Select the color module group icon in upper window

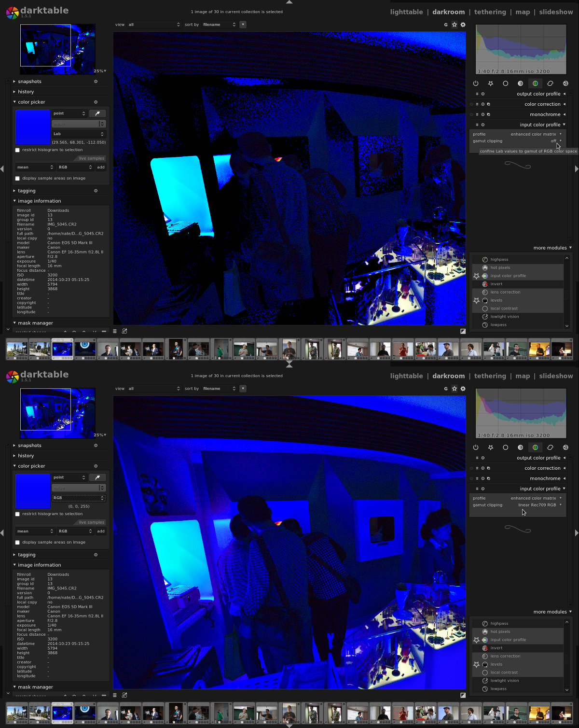click(x=535, y=84)
